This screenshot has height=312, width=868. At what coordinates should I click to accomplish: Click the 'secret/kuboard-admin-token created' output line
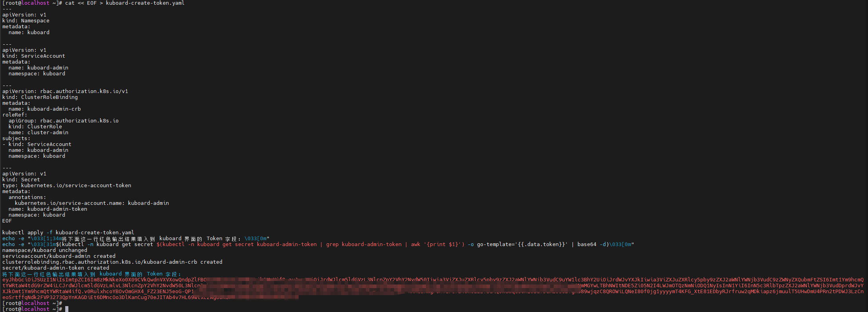[56, 268]
